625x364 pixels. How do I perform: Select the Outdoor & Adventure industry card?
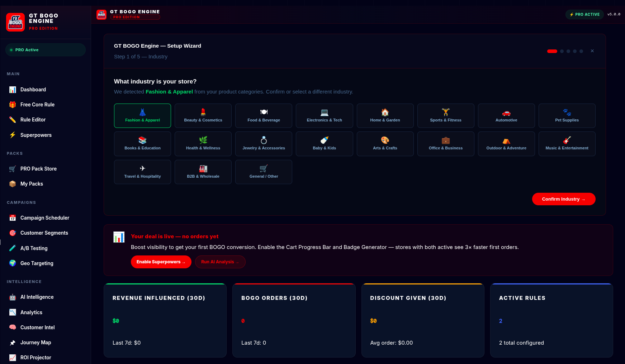(x=506, y=144)
